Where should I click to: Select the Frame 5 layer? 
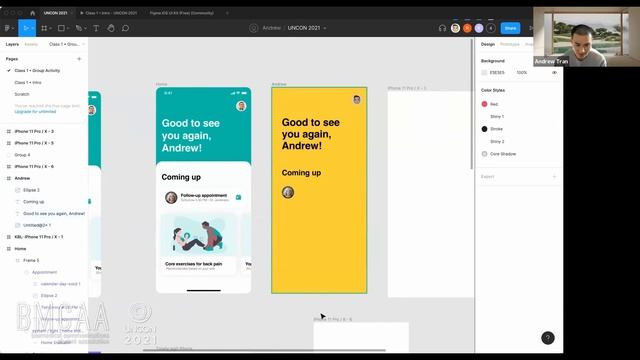pos(31,260)
